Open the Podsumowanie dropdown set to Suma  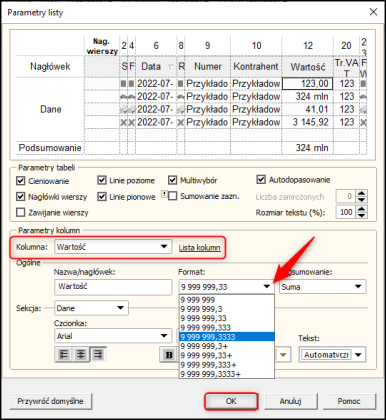[x=322, y=287]
